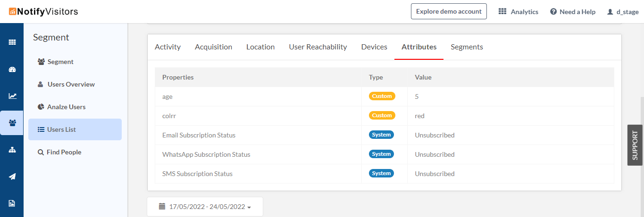Screen dimensions: 644x217
Task: Open the SUPPORT side tab
Action: (635, 145)
